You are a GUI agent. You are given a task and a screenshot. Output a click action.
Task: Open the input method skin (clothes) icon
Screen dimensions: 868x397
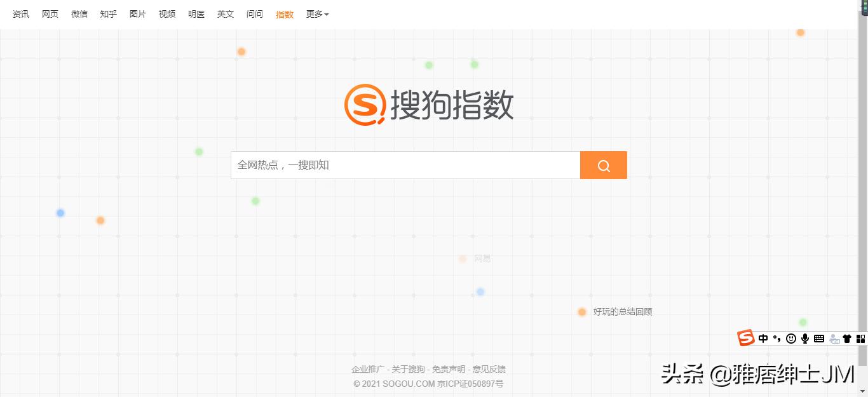[x=847, y=339]
